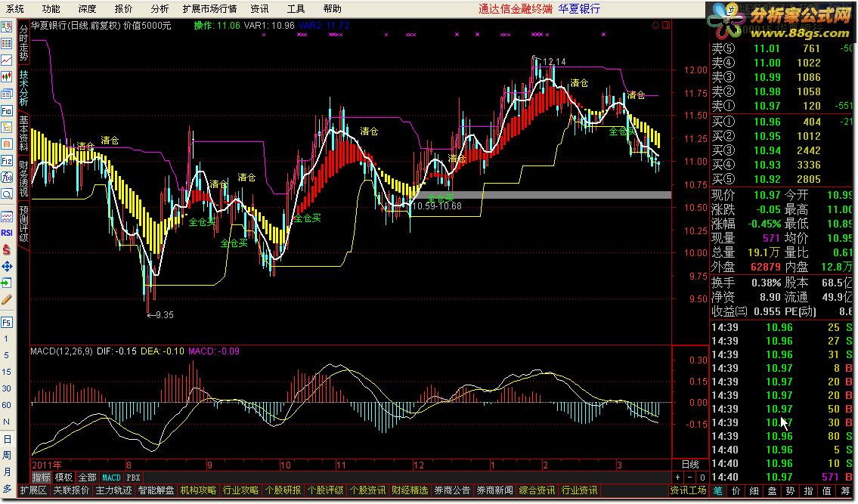The height and width of the screenshot is (504, 858).
Task: Switch to 预测评级 vertical tab
Action: click(23, 224)
